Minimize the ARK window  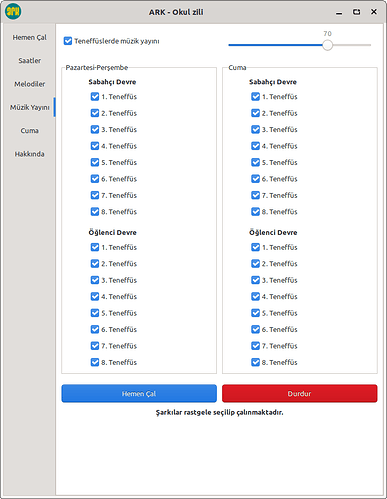(339, 12)
